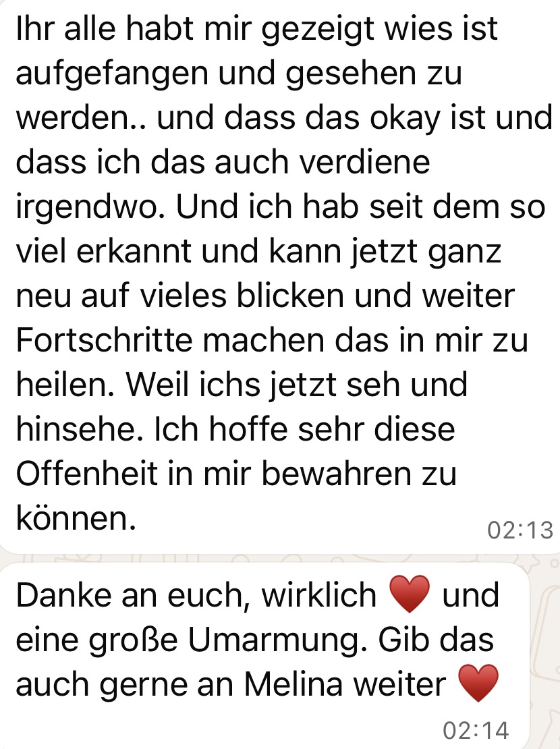Click the word 'Umarmung' in second message
This screenshot has width=560, height=749.
273,640
